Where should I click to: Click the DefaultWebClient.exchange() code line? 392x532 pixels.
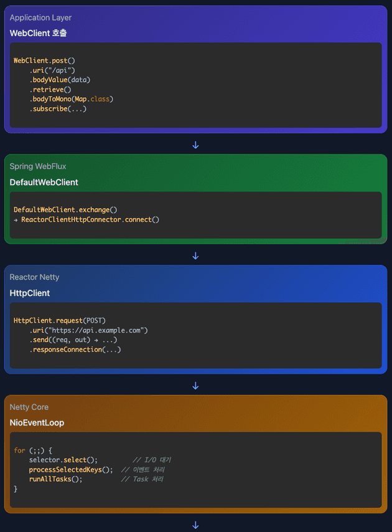pyautogui.click(x=65, y=210)
